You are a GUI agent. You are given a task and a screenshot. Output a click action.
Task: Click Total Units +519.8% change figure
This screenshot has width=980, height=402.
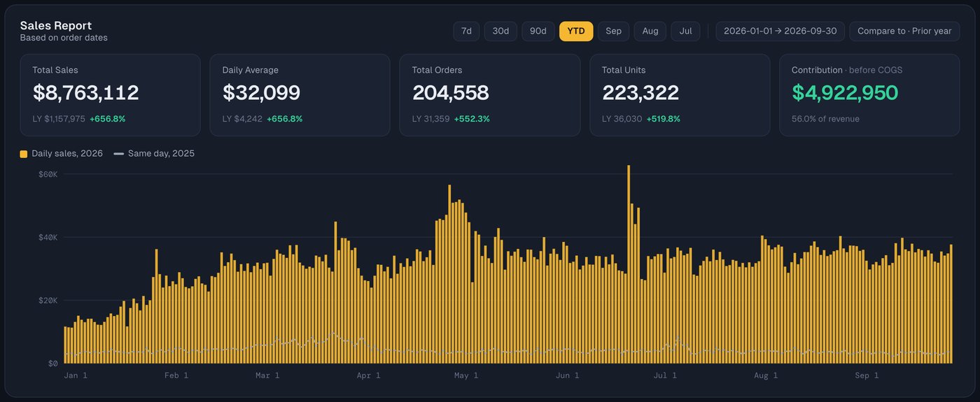663,119
